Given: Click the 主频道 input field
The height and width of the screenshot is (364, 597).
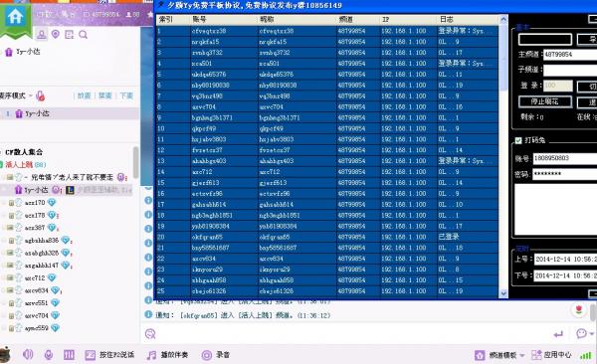Looking at the screenshot, I should (570, 55).
